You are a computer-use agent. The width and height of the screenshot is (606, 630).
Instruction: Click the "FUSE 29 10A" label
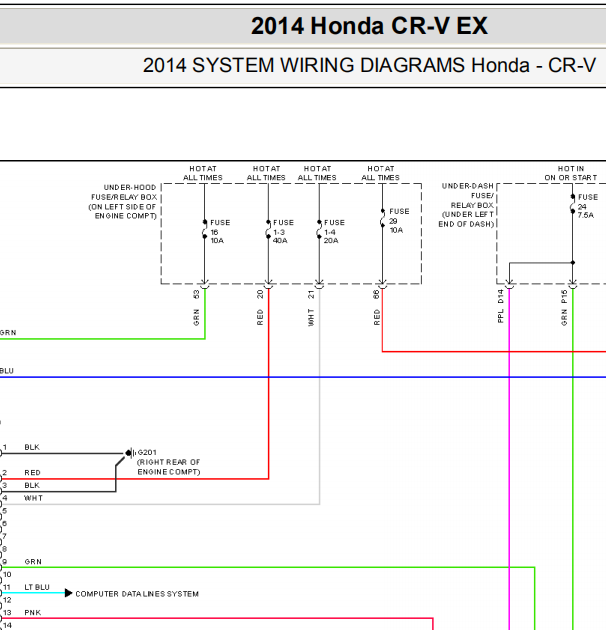[399, 221]
